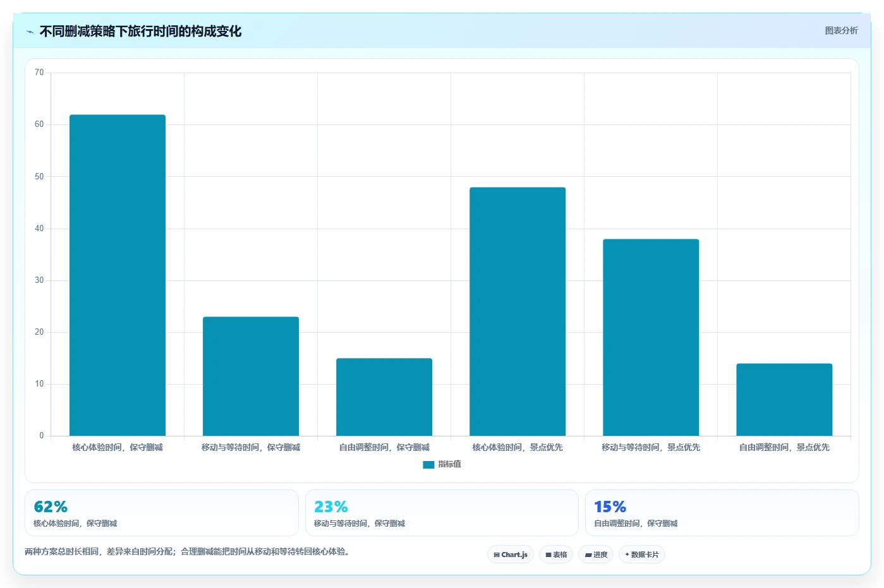The height and width of the screenshot is (588, 884).
Task: Click the 23% card caption 移动与等待时间，保守删减
Action: [360, 524]
